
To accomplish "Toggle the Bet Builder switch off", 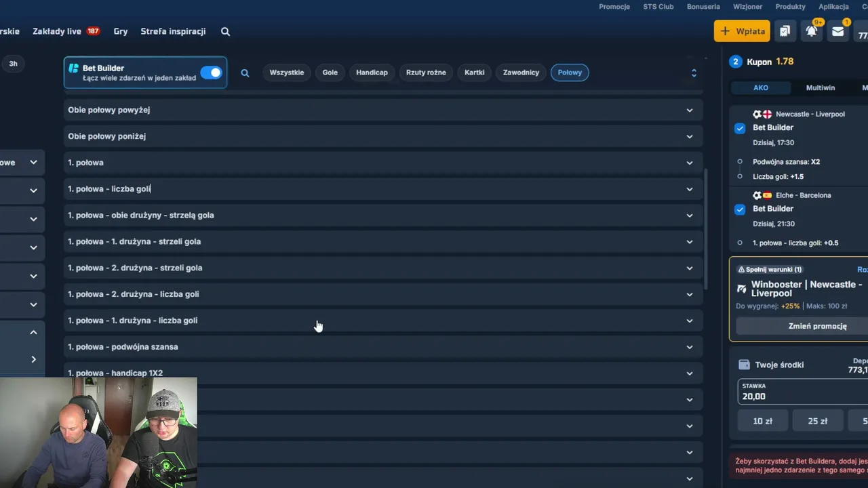I will (x=211, y=73).
